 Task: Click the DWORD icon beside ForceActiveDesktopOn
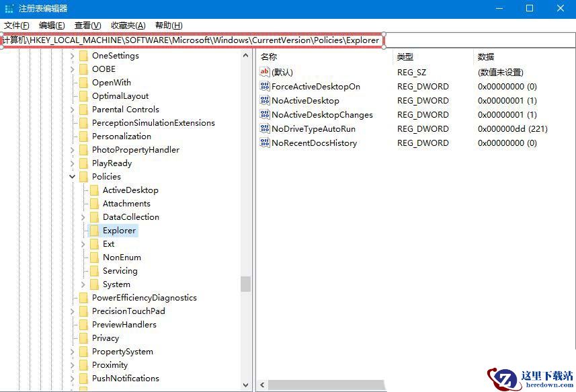[x=265, y=86]
